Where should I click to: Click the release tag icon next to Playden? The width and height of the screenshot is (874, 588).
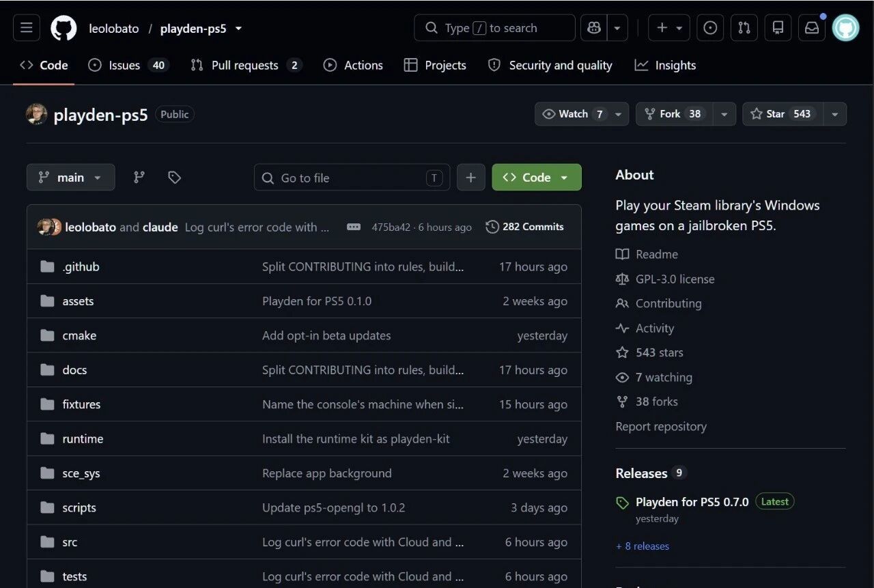coord(622,503)
